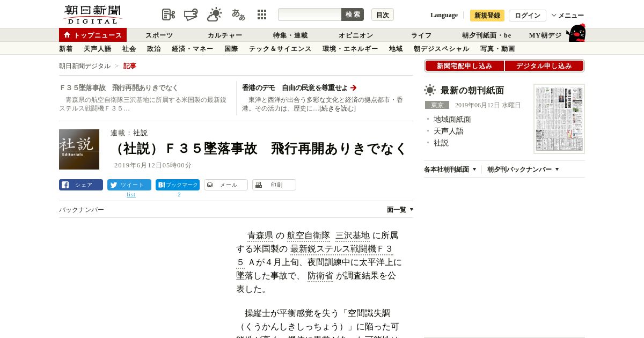
Task: Change font size with the あぁ icon
Action: pyautogui.click(x=238, y=14)
